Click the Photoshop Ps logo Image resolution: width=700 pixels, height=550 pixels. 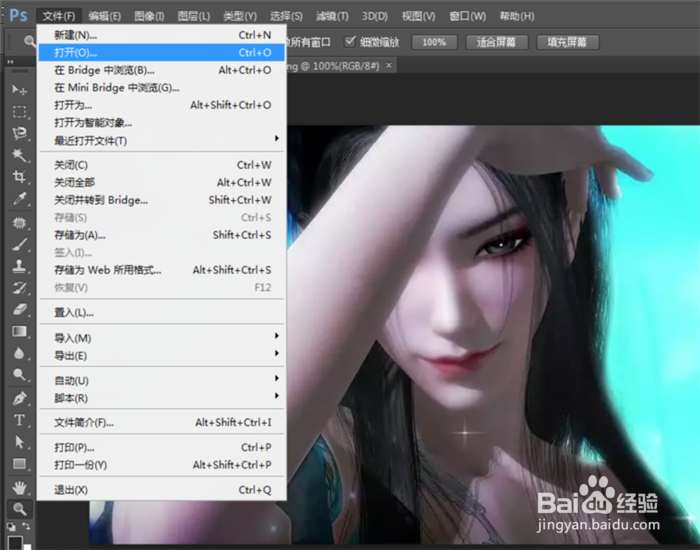pyautogui.click(x=18, y=15)
